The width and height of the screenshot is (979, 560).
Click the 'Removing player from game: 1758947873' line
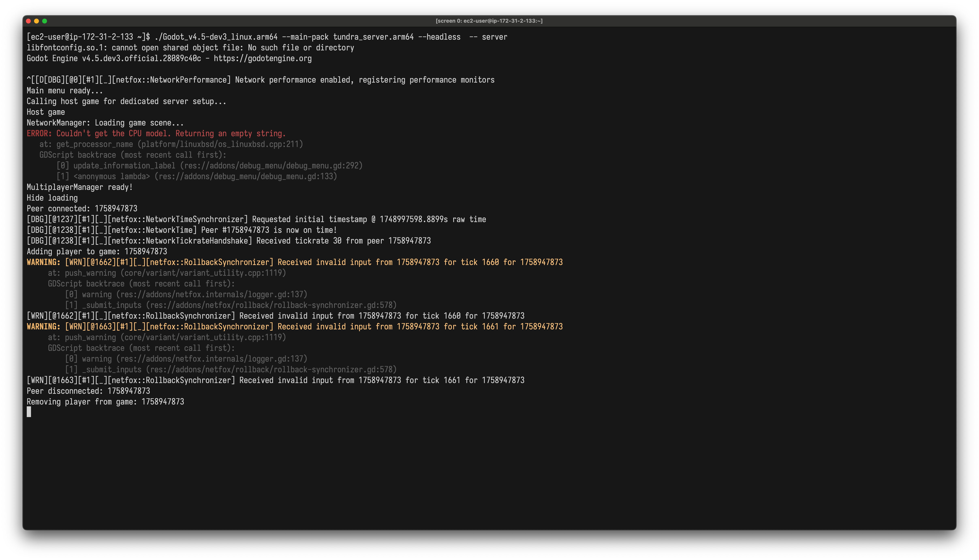pos(105,402)
